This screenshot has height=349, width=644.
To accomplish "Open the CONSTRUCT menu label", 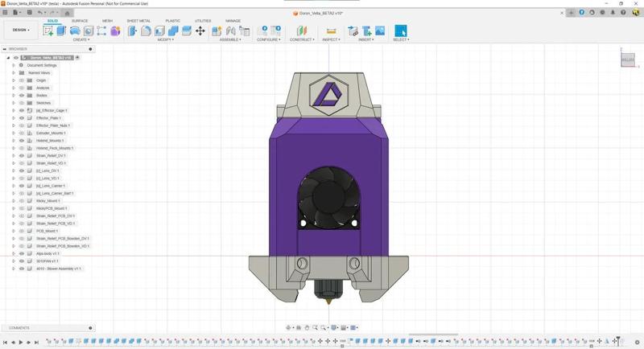I will [303, 39].
